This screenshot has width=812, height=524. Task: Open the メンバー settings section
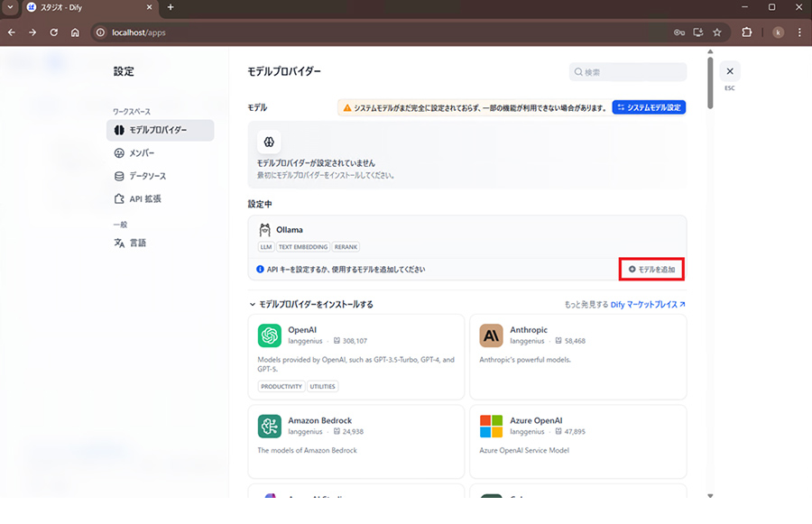(141, 153)
